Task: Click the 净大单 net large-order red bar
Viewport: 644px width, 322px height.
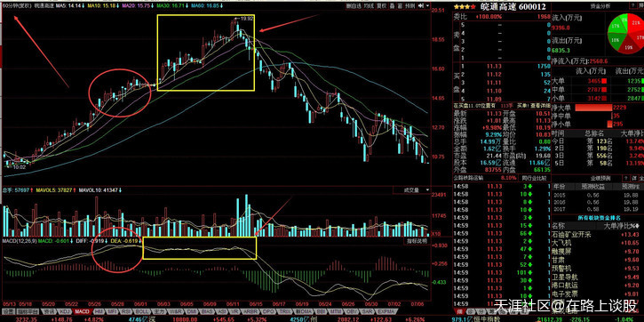Action: point(592,108)
